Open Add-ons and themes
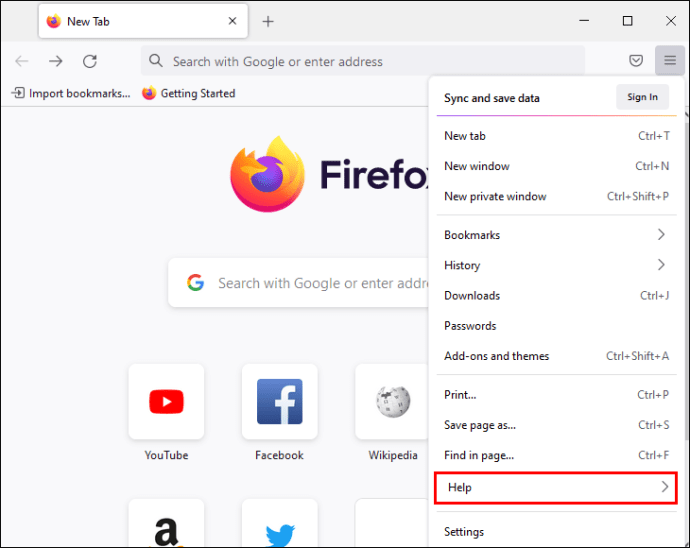Viewport: 690px width, 548px height. (x=556, y=356)
